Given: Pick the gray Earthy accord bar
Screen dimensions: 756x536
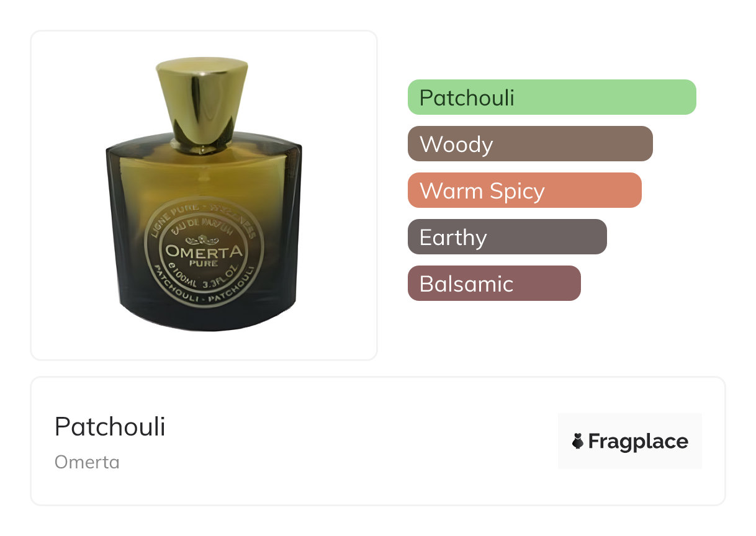Looking at the screenshot, I should (x=507, y=237).
